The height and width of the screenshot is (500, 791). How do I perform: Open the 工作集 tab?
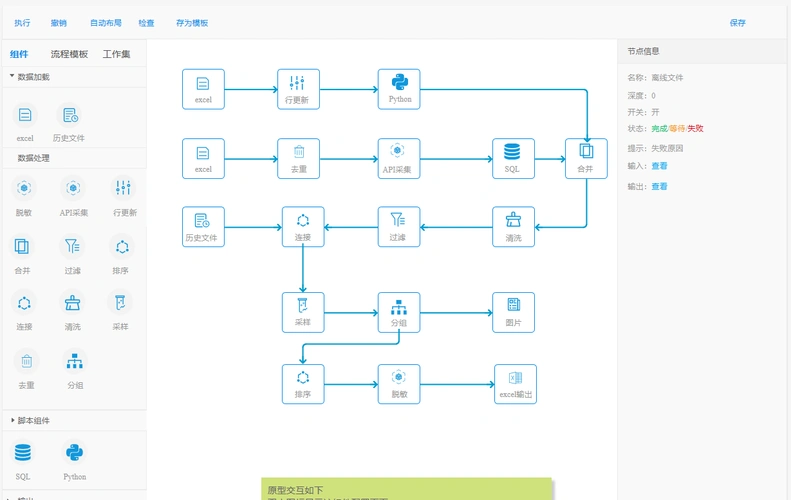(116, 54)
